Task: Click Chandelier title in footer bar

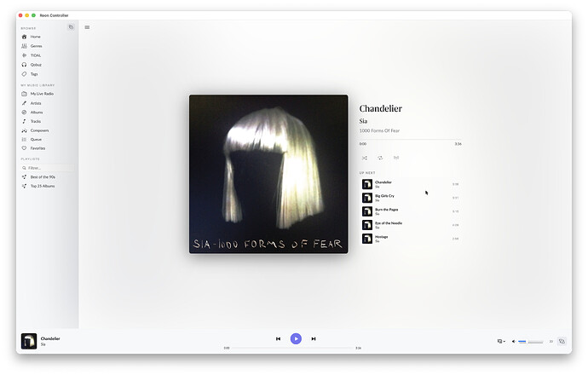Action: [50, 338]
